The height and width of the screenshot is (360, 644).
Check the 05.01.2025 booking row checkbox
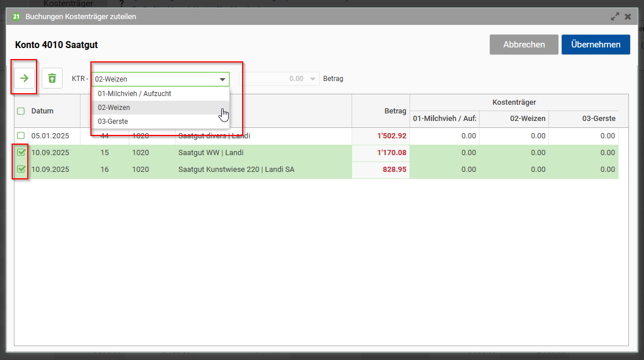click(x=21, y=135)
